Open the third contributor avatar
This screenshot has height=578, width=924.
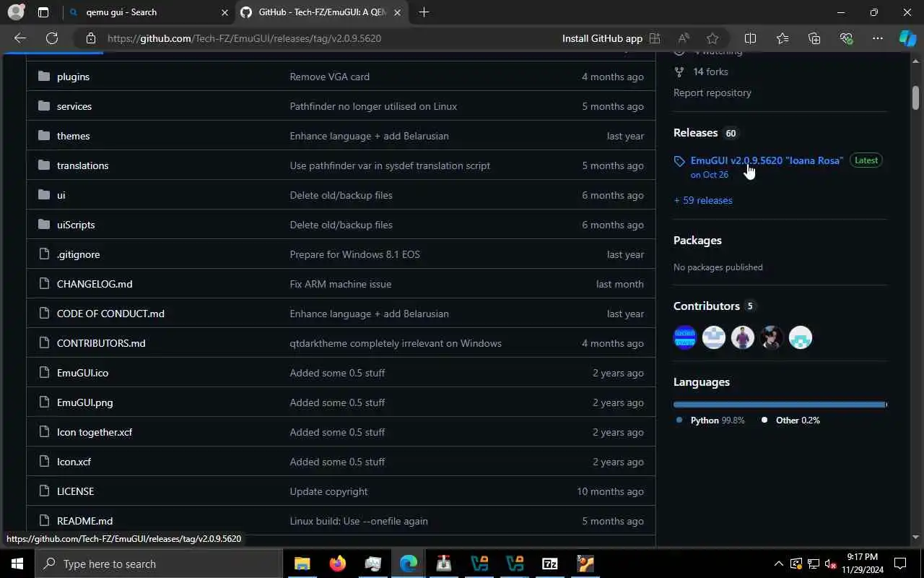[743, 337]
